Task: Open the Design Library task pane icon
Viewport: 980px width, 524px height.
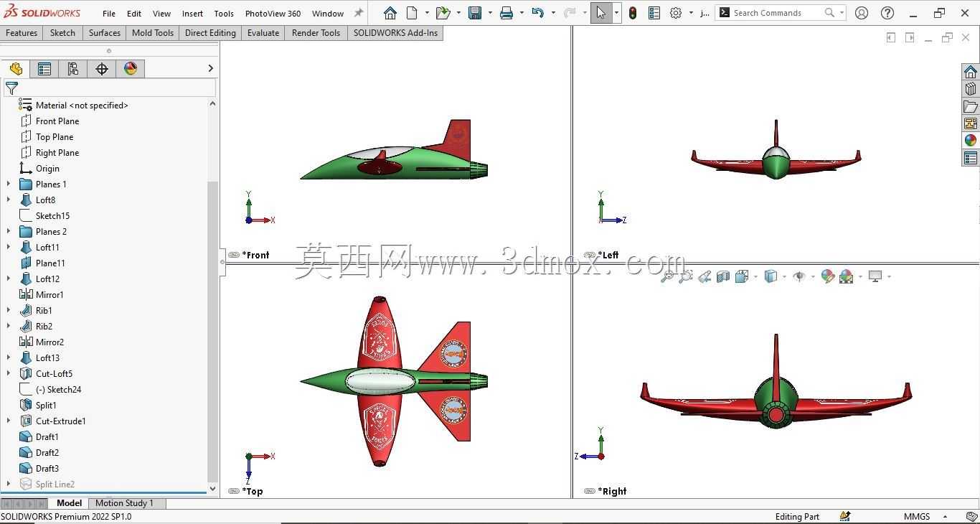Action: [x=971, y=89]
